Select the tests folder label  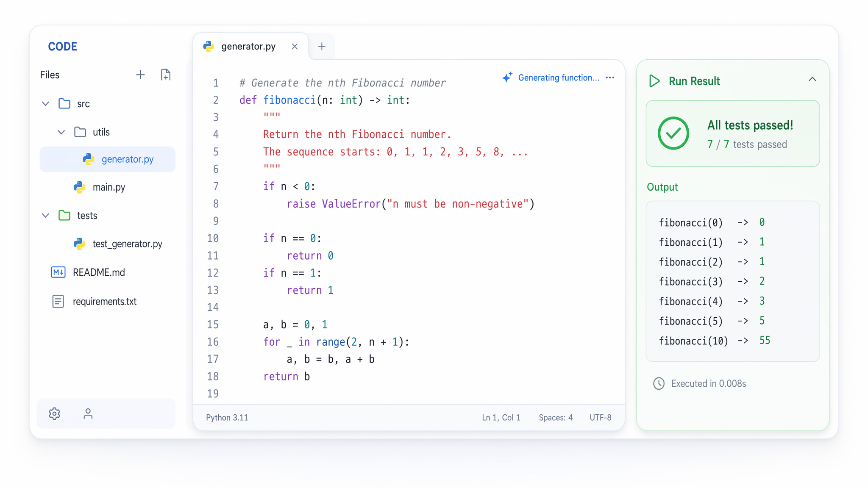click(x=87, y=216)
